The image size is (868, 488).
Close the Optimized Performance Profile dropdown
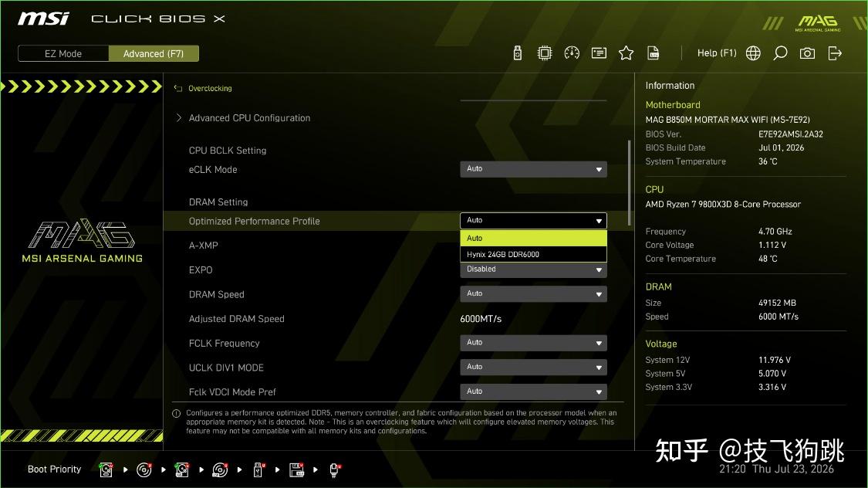tap(534, 221)
